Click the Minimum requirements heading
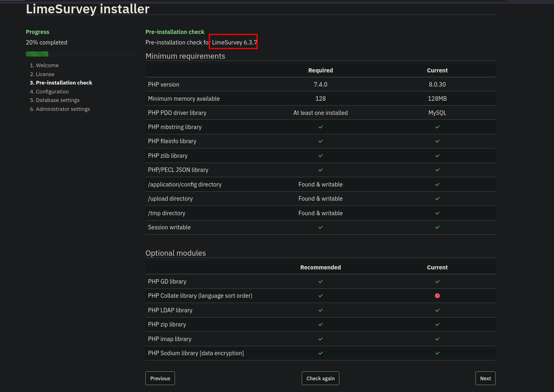Image resolution: width=554 pixels, height=392 pixels. (x=185, y=56)
